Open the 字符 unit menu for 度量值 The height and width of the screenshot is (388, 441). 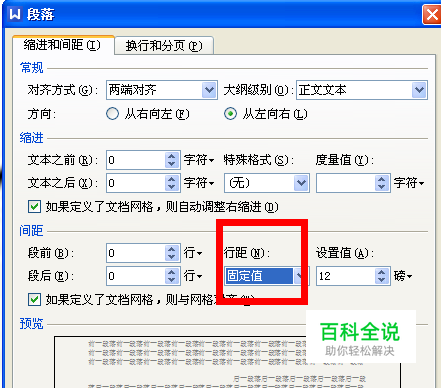point(409,183)
